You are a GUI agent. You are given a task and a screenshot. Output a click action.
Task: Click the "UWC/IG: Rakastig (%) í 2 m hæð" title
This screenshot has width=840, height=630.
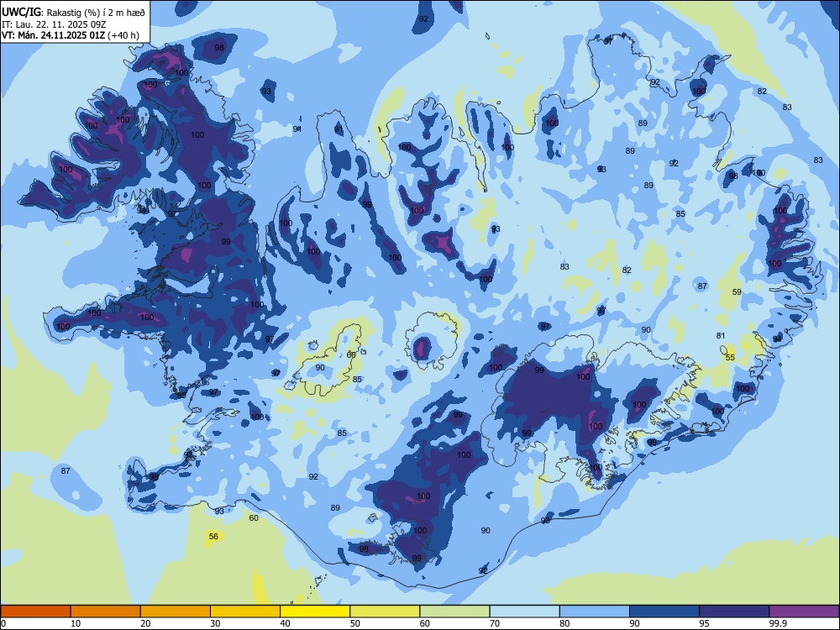pos(73,11)
